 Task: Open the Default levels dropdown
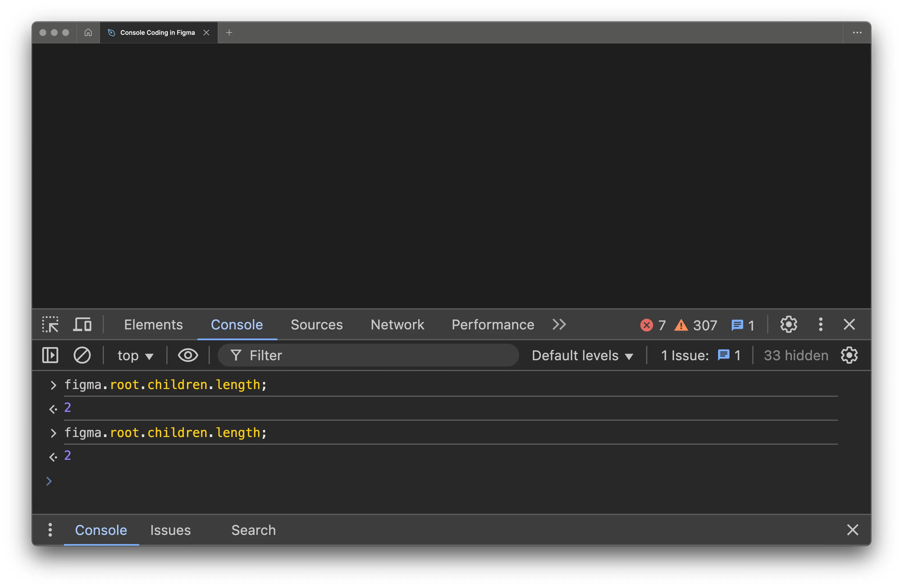point(582,356)
